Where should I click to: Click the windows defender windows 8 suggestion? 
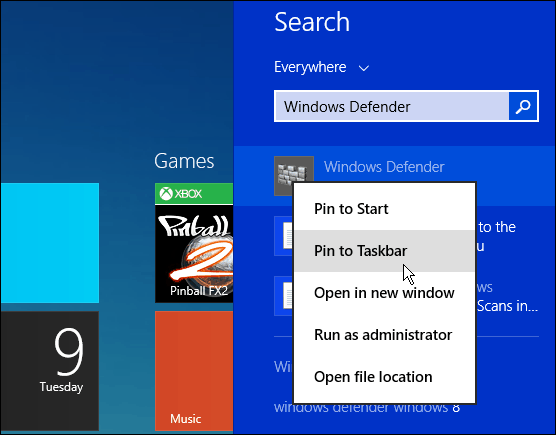click(x=367, y=408)
